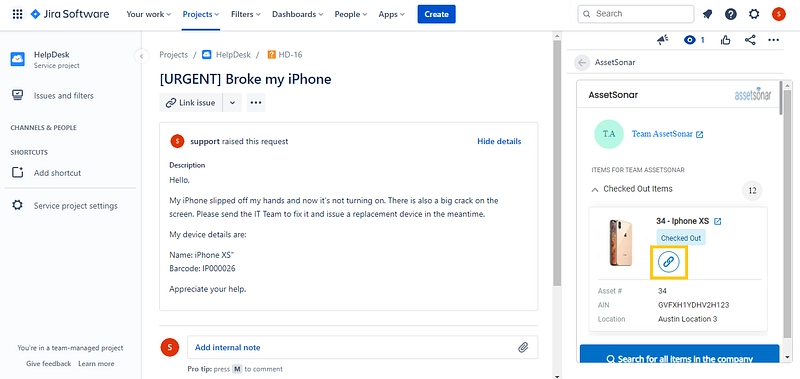800x379 pixels.
Task: Collapse sidebar with the chevron toggle
Action: click(x=141, y=56)
